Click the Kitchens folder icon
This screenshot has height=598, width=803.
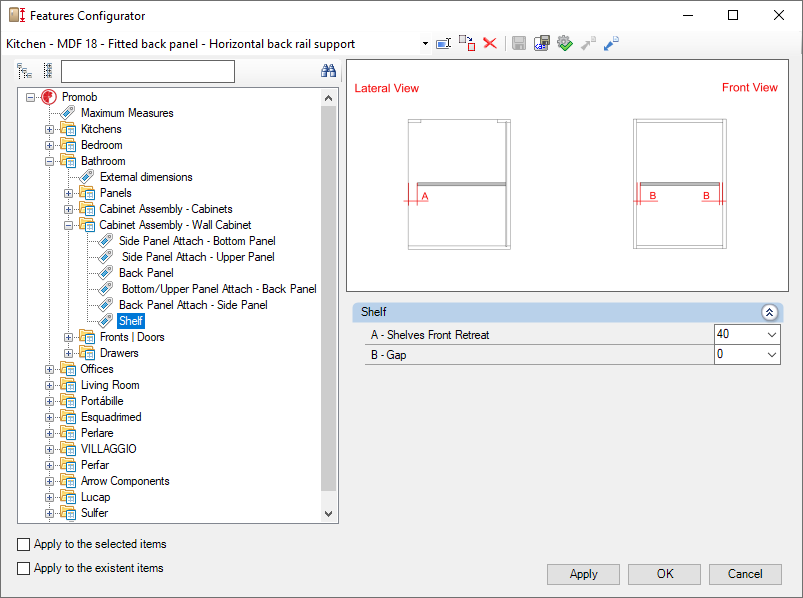coord(68,129)
